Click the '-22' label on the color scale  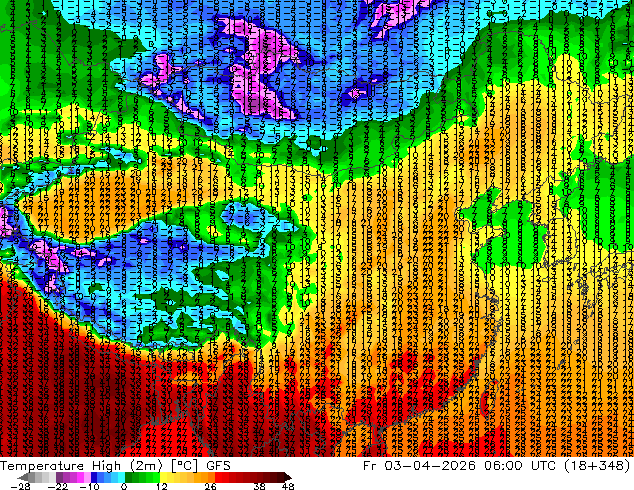pyautogui.click(x=58, y=486)
